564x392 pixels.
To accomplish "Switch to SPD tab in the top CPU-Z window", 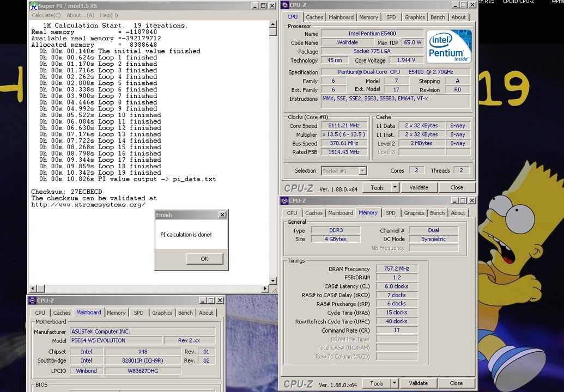I will coord(391,17).
